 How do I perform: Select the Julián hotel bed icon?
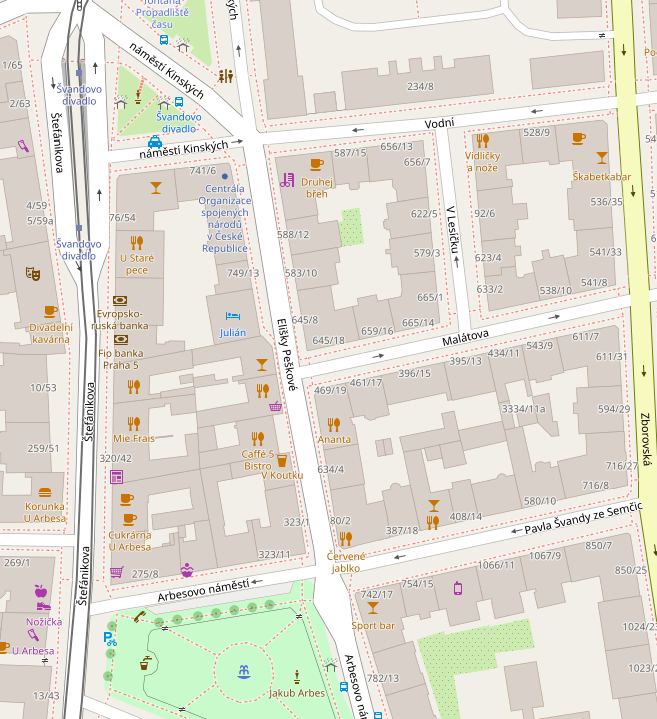tap(232, 316)
